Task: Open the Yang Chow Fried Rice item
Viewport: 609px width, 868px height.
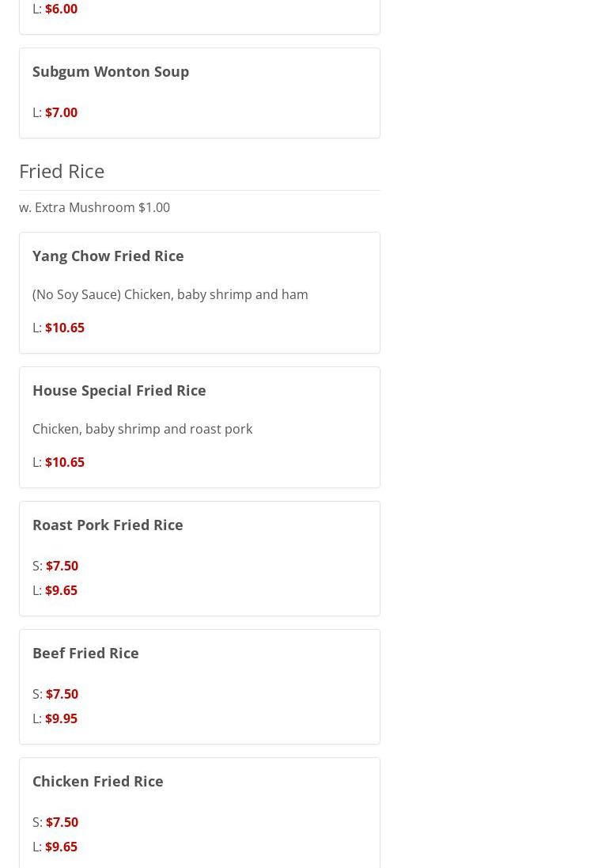Action: coord(108,256)
